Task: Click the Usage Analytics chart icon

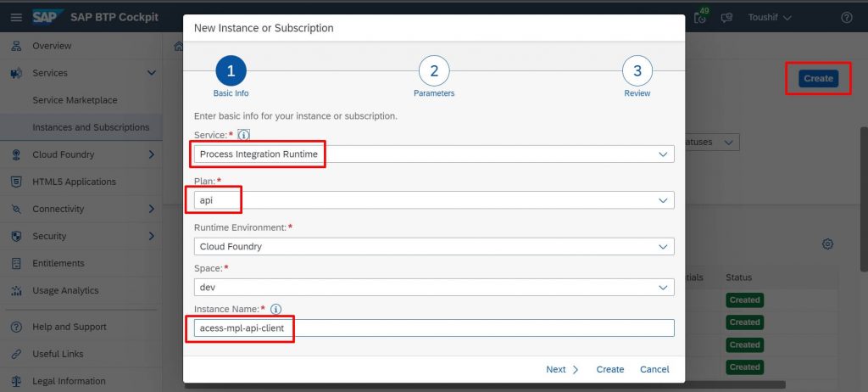Action: click(x=17, y=290)
